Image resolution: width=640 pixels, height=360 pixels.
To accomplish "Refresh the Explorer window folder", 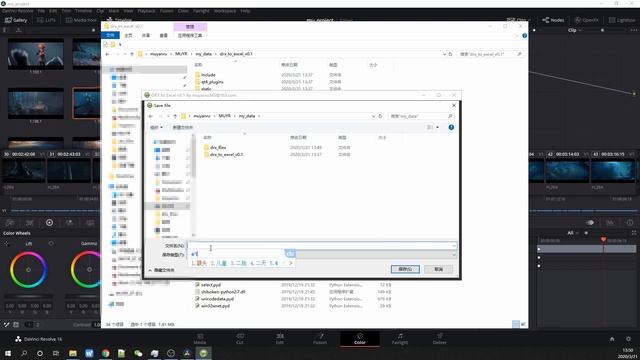I will tap(451, 54).
